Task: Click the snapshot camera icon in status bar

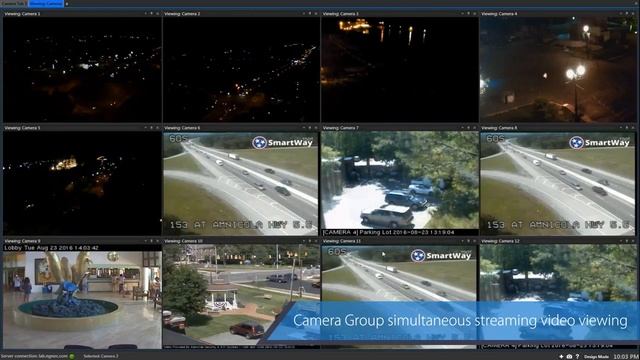Action: [569, 356]
